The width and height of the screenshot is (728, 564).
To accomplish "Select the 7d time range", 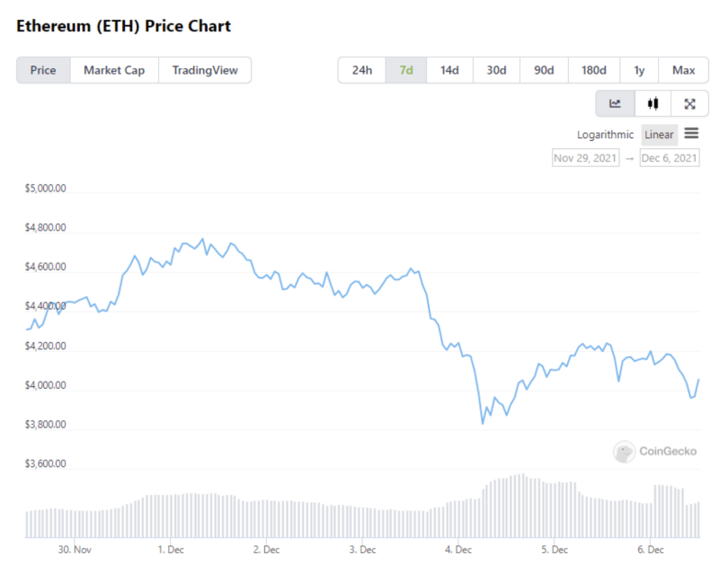I will (406, 70).
